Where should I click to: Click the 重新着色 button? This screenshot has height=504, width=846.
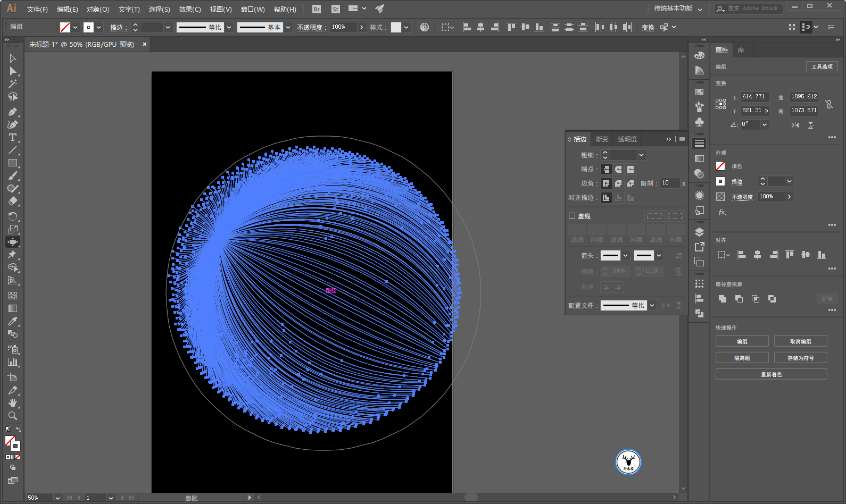(x=772, y=374)
